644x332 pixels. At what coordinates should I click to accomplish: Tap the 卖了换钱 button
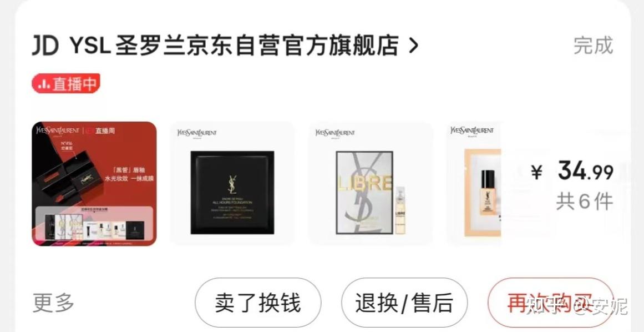coord(258,303)
